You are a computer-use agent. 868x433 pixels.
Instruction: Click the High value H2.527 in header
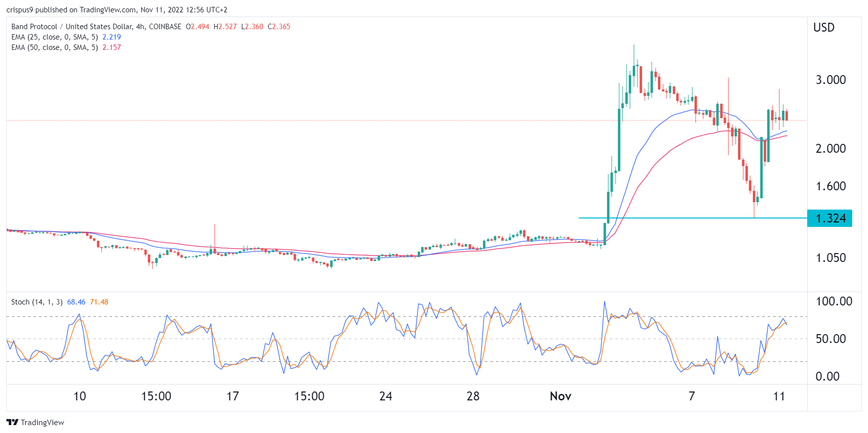[x=225, y=27]
